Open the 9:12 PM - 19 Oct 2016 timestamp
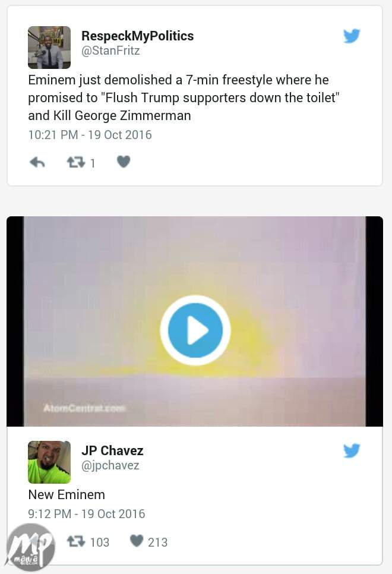The width and height of the screenshot is (392, 574). (87, 514)
